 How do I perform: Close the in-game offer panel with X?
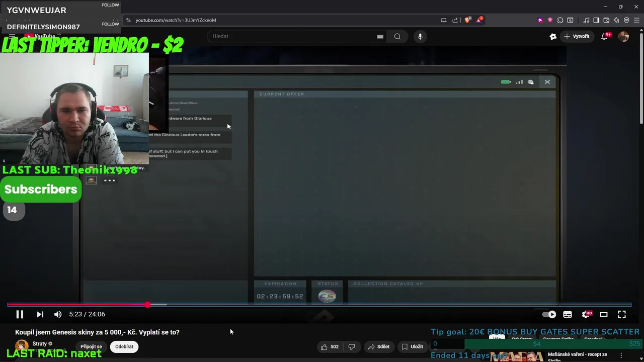tap(547, 82)
